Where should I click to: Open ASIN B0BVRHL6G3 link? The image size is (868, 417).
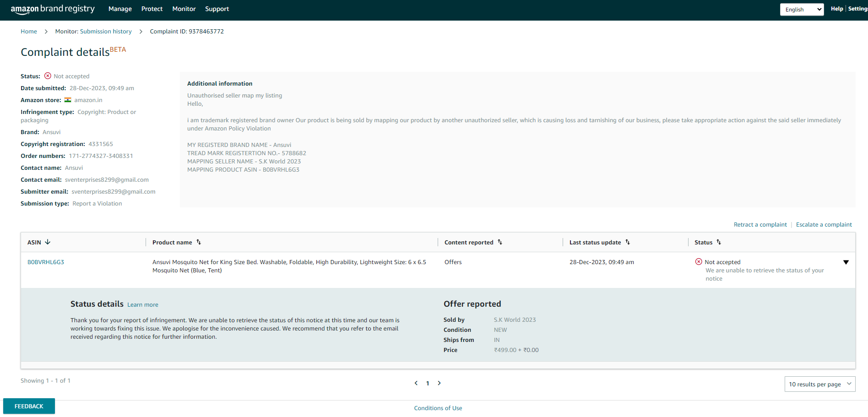click(46, 262)
